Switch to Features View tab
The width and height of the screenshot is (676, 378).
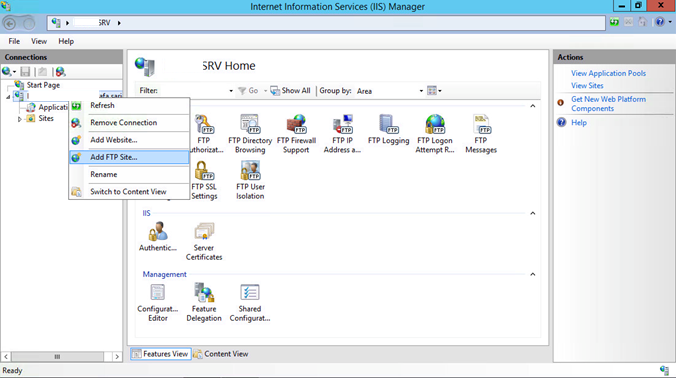(x=160, y=354)
